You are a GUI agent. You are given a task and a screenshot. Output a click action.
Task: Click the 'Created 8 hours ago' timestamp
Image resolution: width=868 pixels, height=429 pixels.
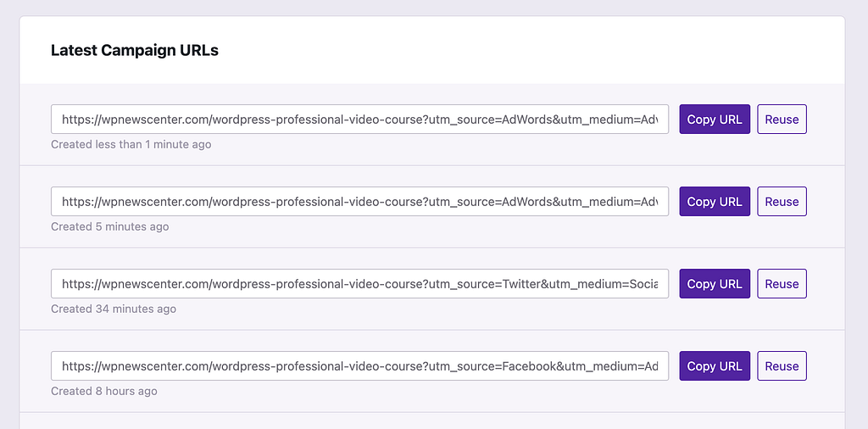(103, 392)
